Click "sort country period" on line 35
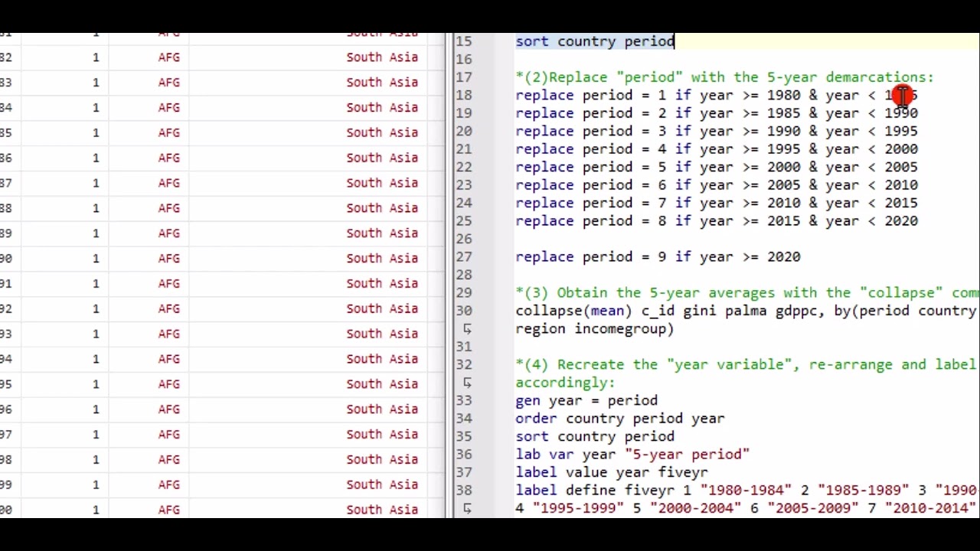This screenshot has height=551, width=980. point(595,437)
